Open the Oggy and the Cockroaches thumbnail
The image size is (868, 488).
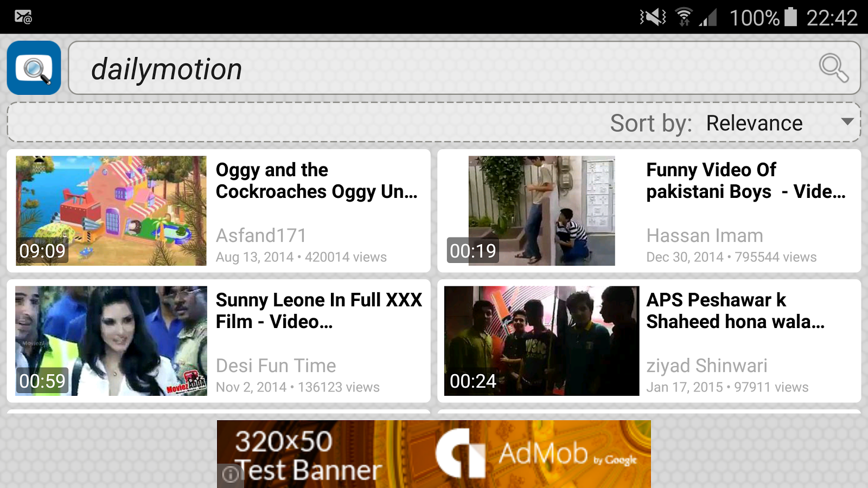coord(111,211)
